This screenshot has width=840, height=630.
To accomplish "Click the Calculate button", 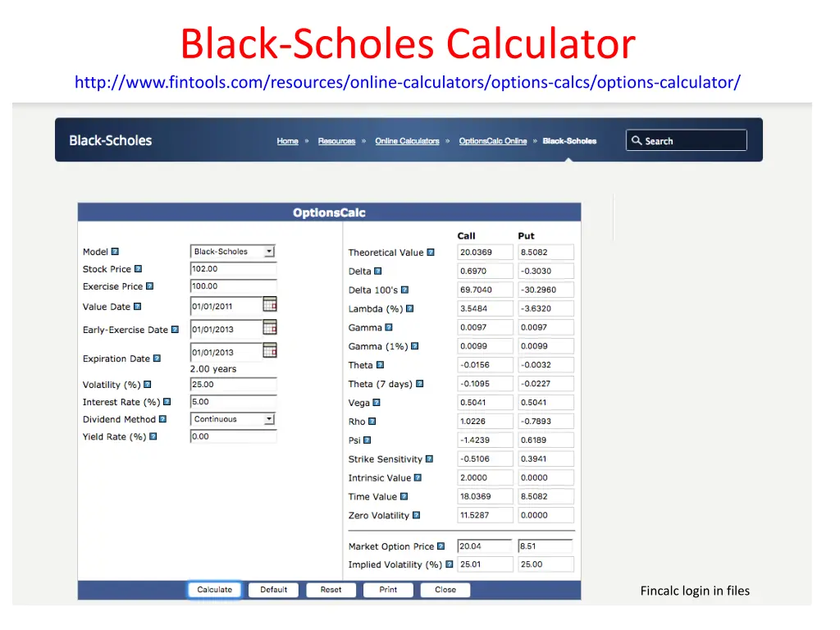I will 215,590.
